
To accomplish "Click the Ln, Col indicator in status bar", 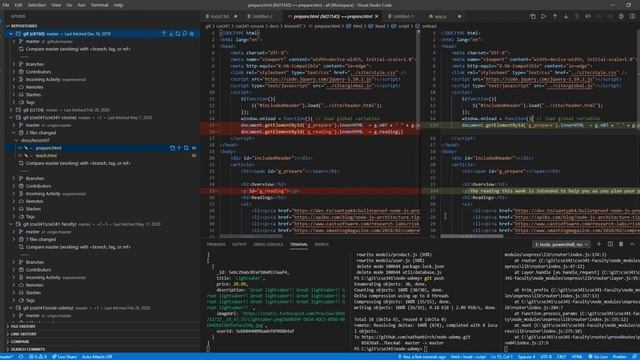I will coord(502,357).
